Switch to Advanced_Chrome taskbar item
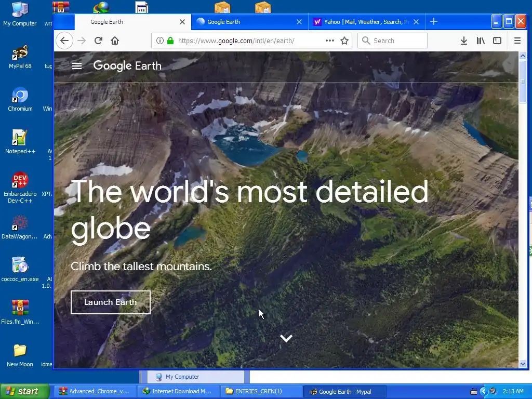532x399 pixels. click(x=96, y=392)
